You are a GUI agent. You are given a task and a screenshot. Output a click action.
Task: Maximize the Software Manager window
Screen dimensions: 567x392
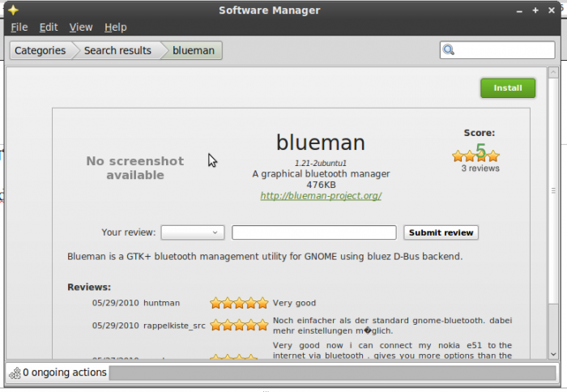click(x=535, y=11)
